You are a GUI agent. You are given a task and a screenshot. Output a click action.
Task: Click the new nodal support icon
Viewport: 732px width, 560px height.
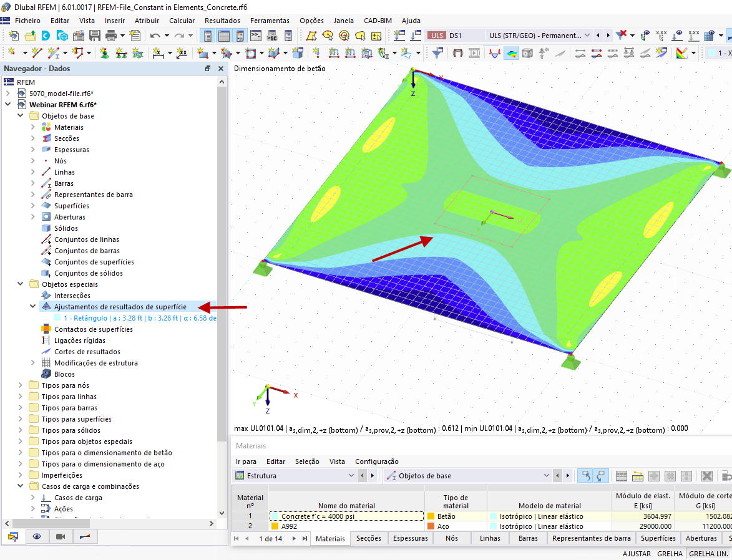[105, 53]
